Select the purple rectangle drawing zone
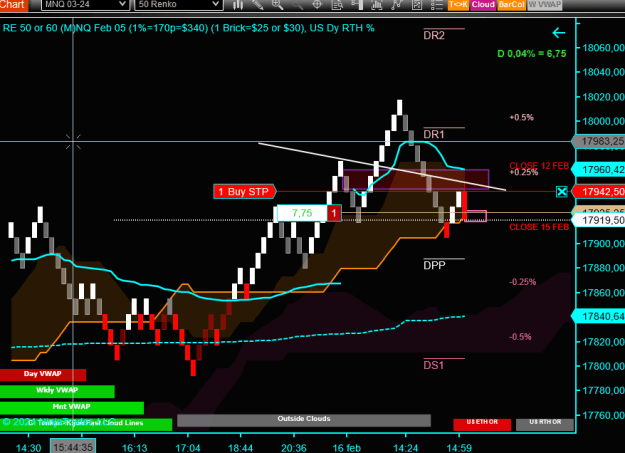625x453 pixels. tap(416, 179)
